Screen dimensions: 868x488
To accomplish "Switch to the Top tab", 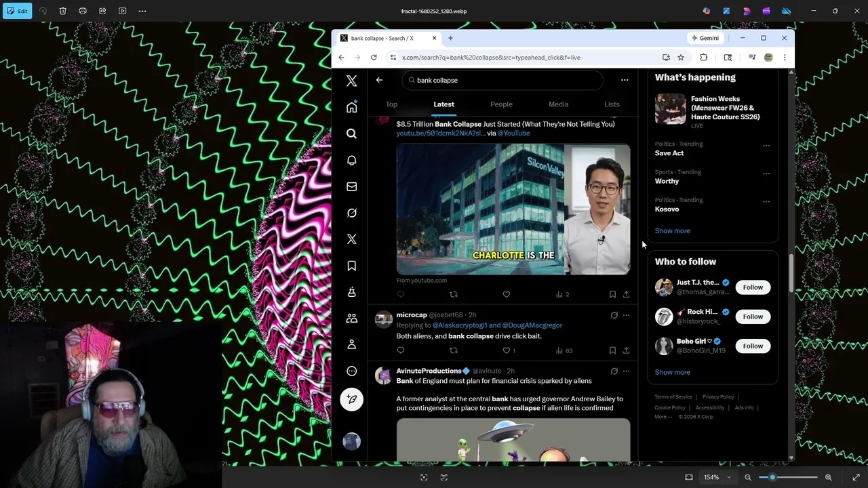I will click(x=391, y=104).
